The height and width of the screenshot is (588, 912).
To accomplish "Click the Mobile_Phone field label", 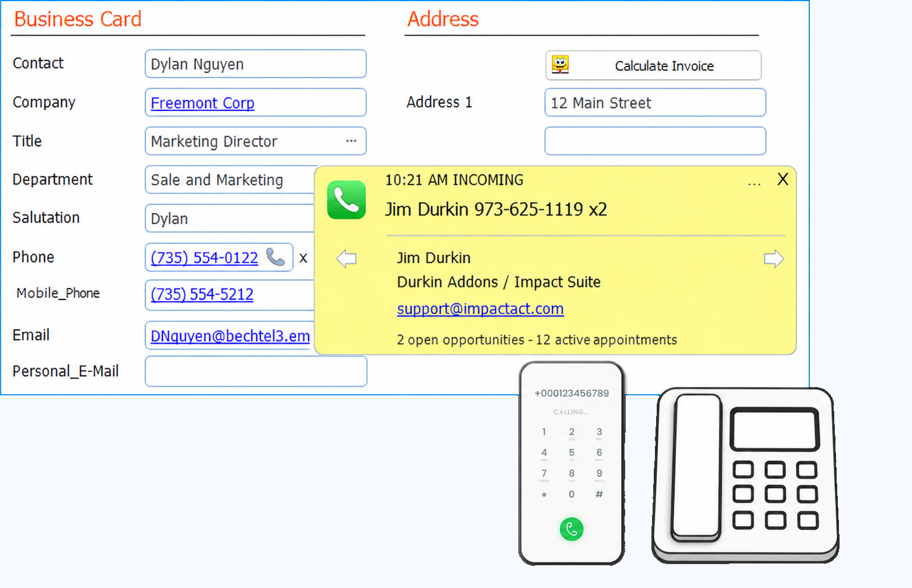I will point(58,293).
